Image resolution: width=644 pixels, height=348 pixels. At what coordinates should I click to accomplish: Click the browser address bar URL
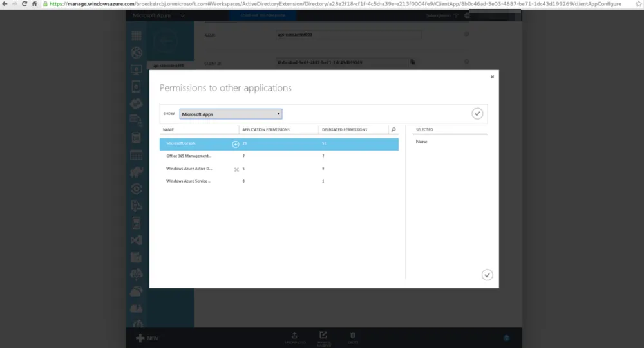point(335,4)
